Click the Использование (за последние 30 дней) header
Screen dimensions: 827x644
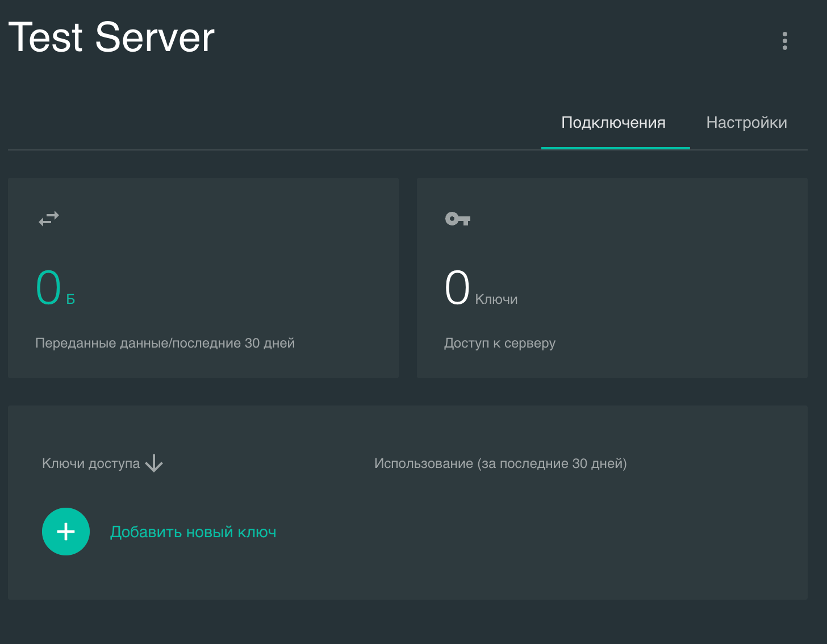(x=500, y=463)
